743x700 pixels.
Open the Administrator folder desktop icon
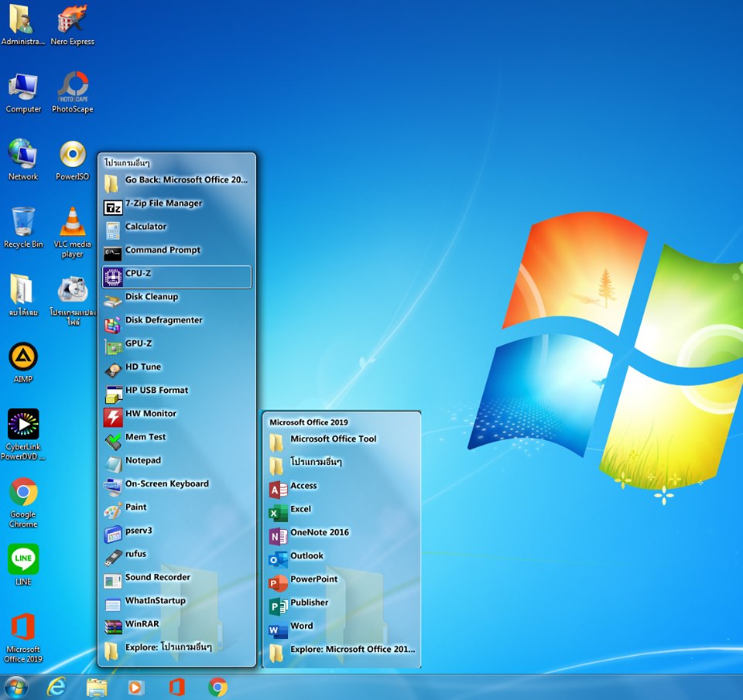click(x=22, y=25)
